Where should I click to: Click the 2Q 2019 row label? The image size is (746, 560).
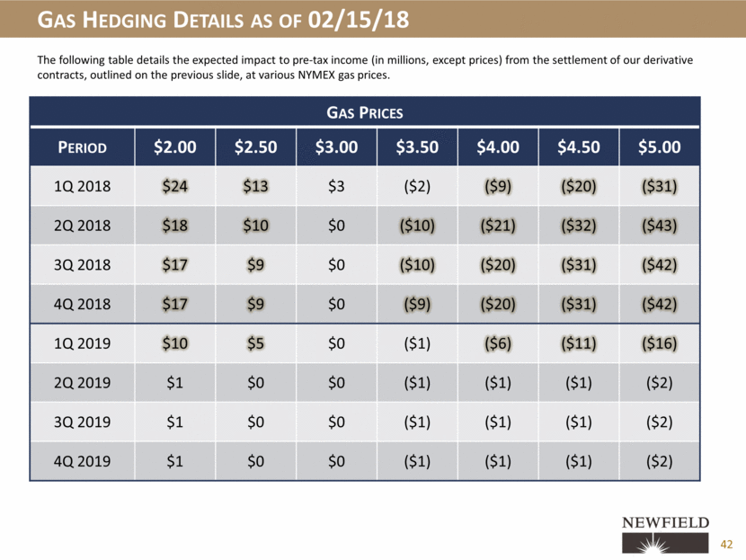click(x=82, y=383)
